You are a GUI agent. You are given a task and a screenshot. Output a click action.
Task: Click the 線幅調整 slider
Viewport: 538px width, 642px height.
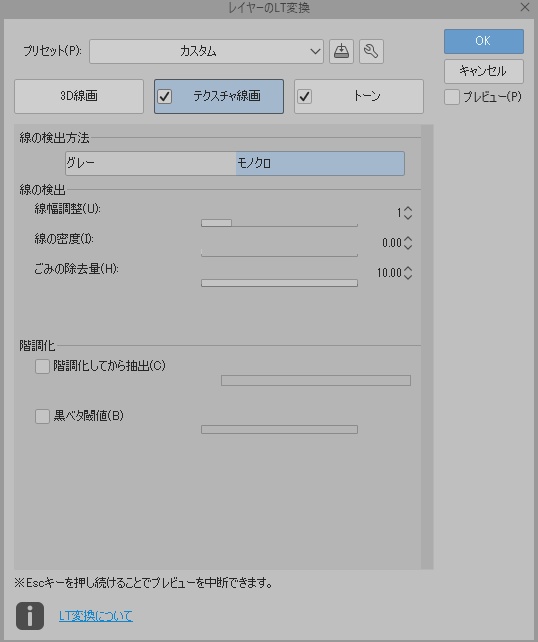pos(279,223)
